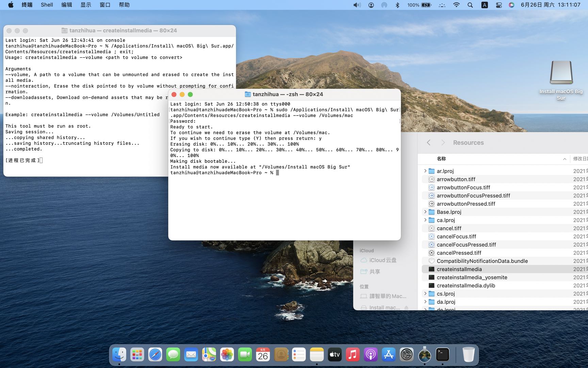Open Spotlight search in menu bar

[x=470, y=5]
